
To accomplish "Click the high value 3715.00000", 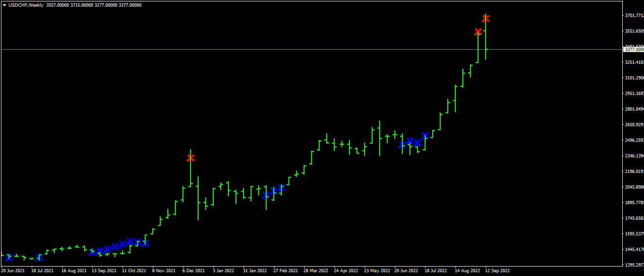I will (82, 5).
